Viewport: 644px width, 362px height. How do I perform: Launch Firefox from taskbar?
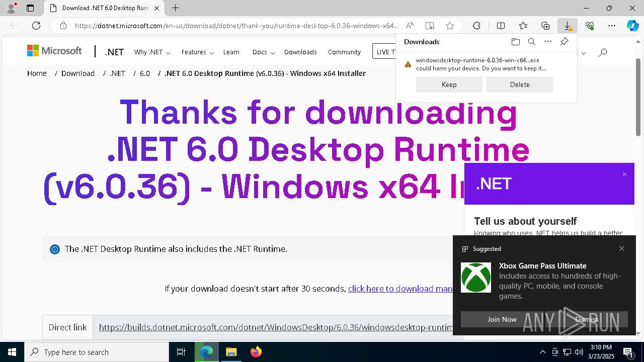(256, 352)
